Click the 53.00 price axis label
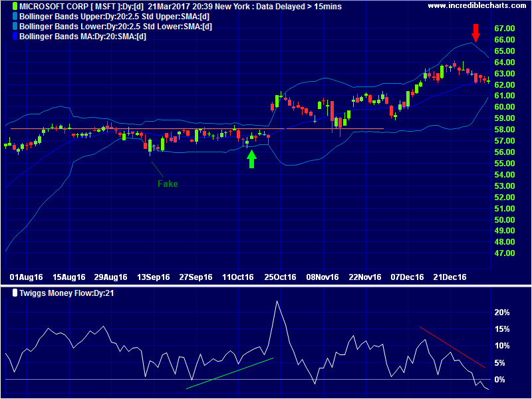The height and width of the screenshot is (399, 532). pyautogui.click(x=505, y=186)
